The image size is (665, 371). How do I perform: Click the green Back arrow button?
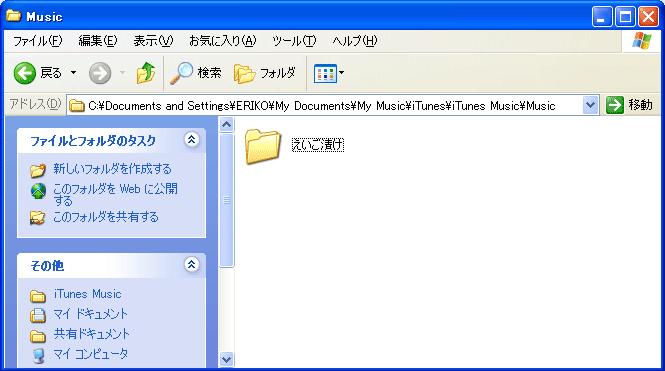point(25,73)
